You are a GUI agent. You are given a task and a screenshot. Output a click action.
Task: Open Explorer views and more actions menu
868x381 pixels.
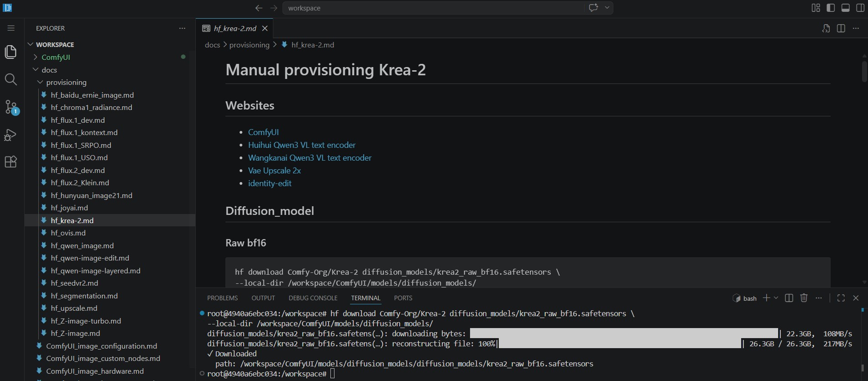182,28
